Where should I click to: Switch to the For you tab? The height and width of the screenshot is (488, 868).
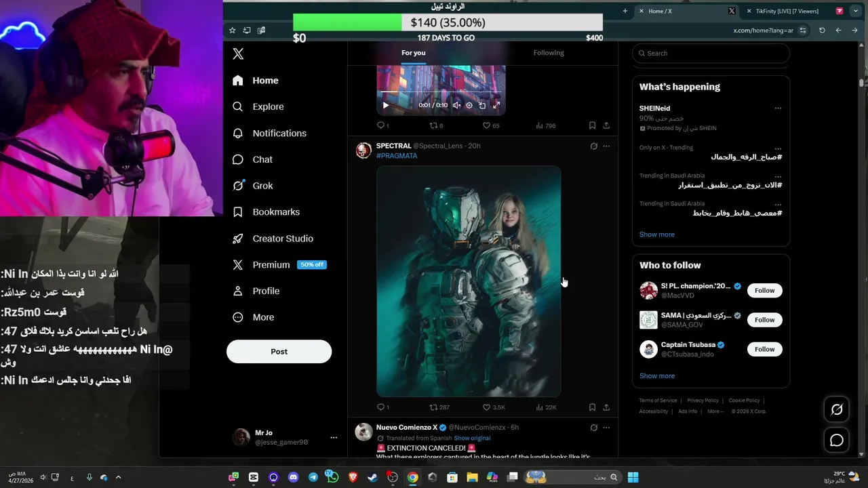tap(414, 53)
